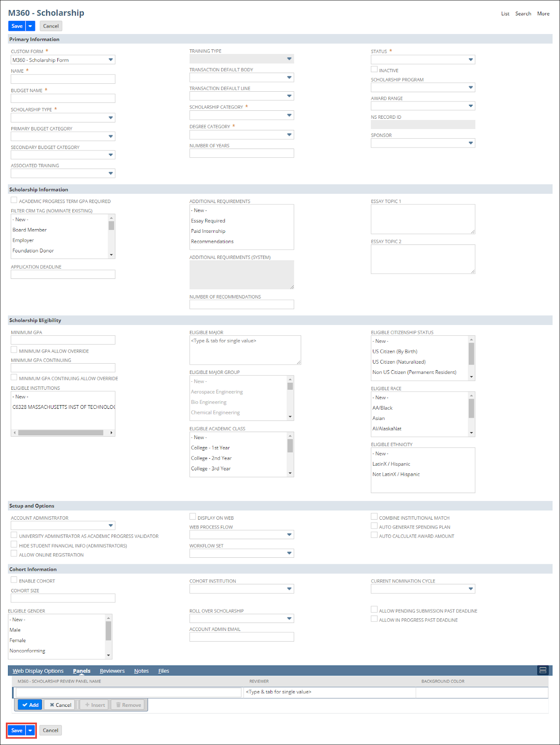Image resolution: width=560 pixels, height=745 pixels.
Task: Open the Status dropdown
Action: [x=471, y=60]
